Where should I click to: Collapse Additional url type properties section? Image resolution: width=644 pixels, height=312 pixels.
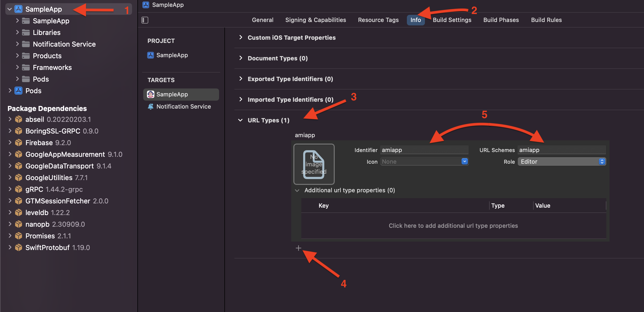point(297,190)
